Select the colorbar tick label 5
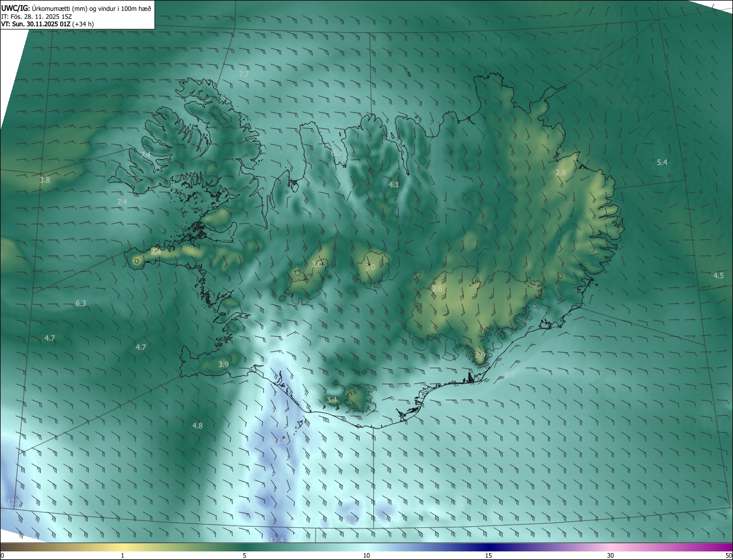733x560 pixels. point(245,555)
